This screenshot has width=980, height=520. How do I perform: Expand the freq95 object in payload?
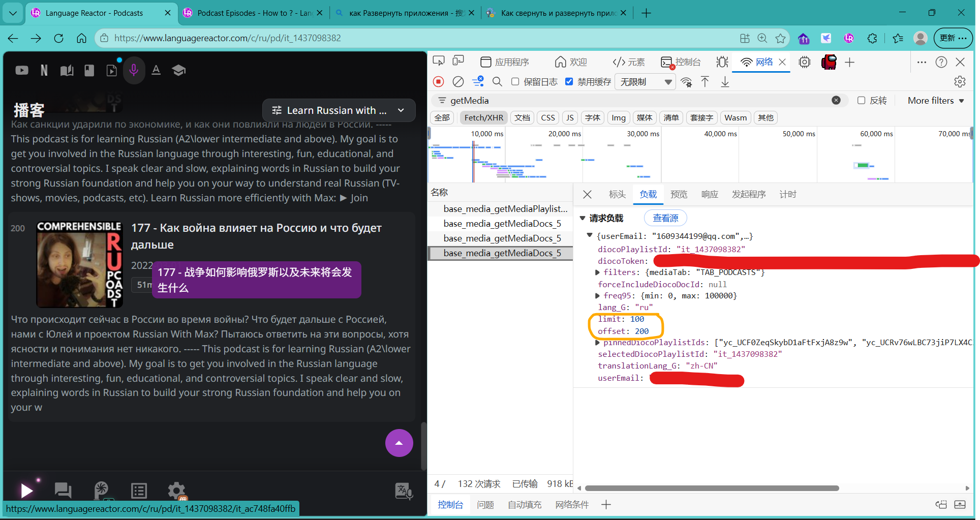(x=598, y=296)
